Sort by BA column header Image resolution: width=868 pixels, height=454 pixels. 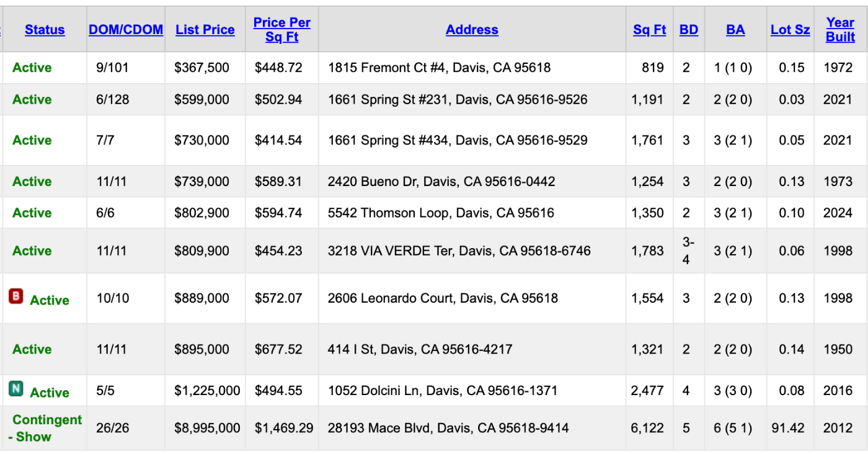click(x=735, y=30)
